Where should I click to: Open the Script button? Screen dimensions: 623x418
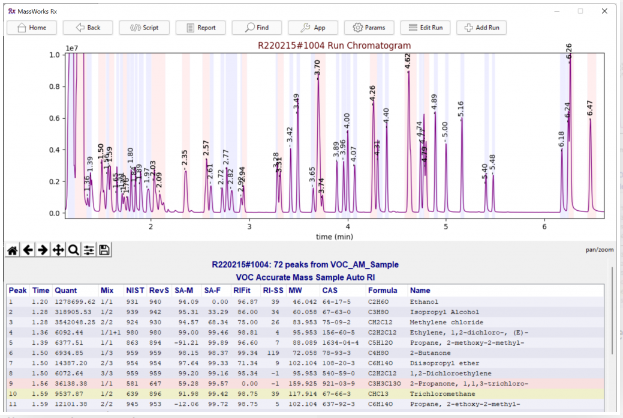tap(143, 28)
